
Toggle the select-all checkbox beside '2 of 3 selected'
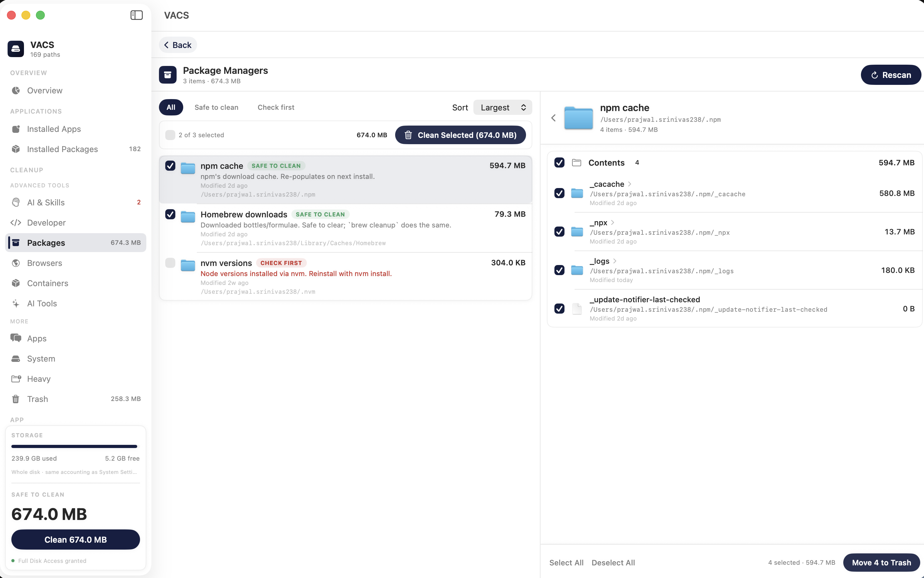point(170,135)
